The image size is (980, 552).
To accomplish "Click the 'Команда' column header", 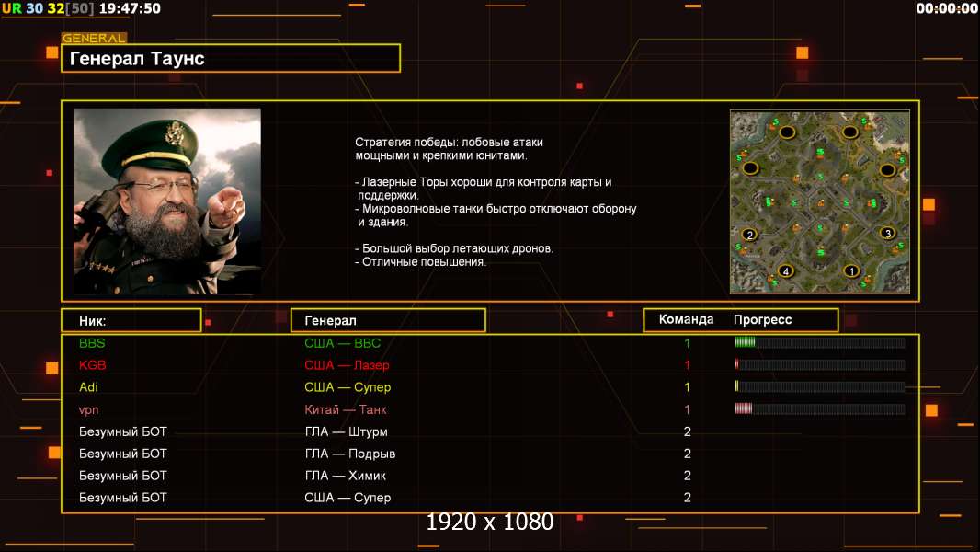I will point(686,319).
